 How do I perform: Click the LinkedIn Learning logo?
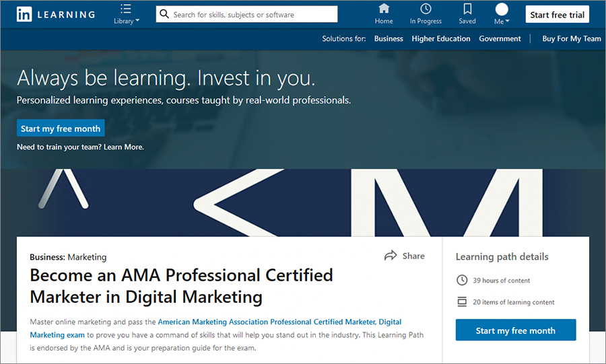[x=56, y=15]
